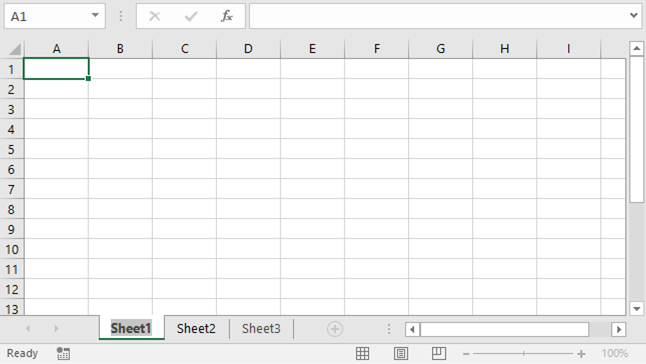This screenshot has height=364, width=646.
Task: Switch to Page Layout view icon
Action: coord(401,353)
